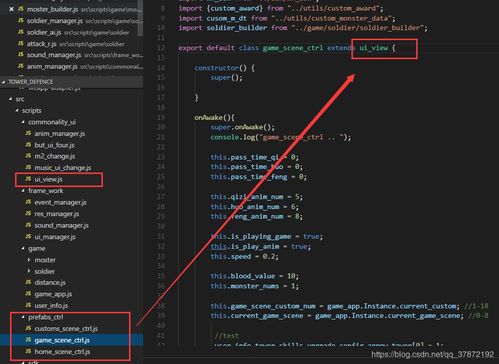Open distance.js file
The width and height of the screenshot is (499, 364).
[50, 283]
